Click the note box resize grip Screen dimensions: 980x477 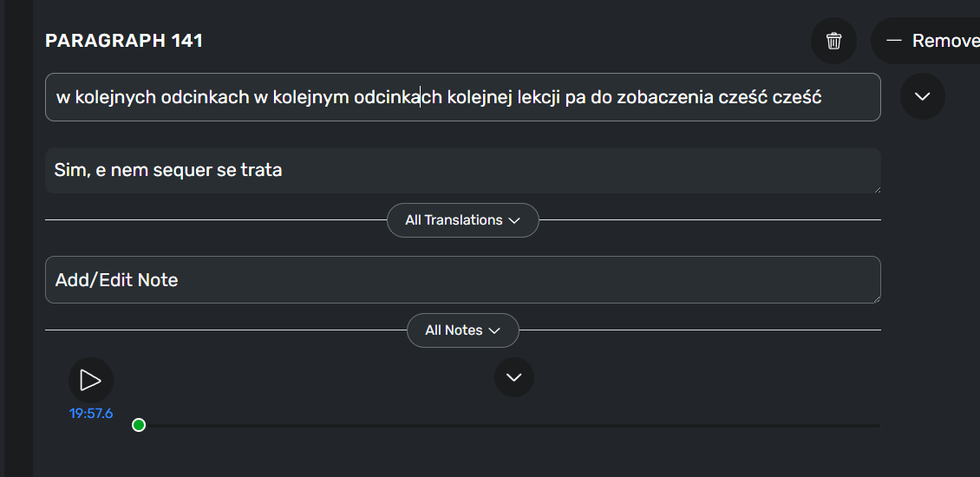coord(877,298)
